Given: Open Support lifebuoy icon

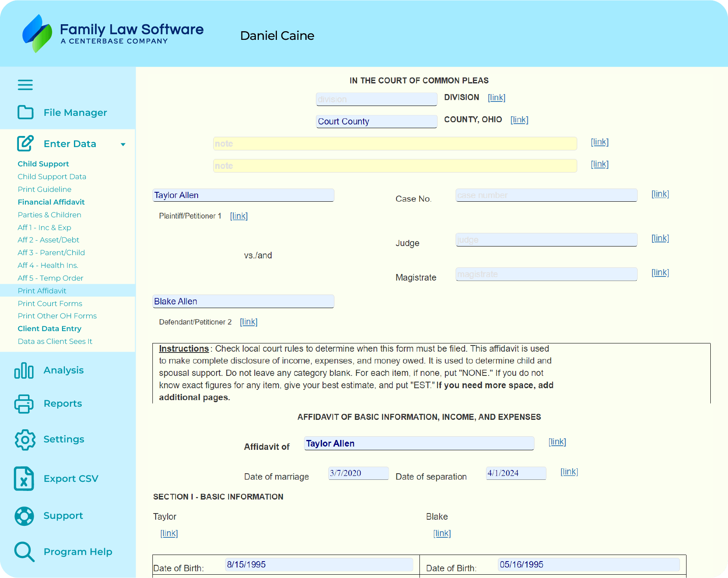Looking at the screenshot, I should (x=24, y=516).
